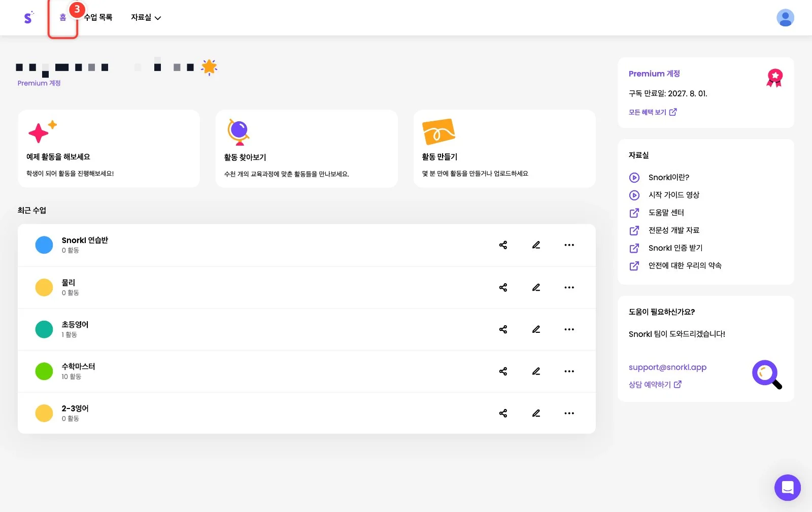
Task: Play the 시작 가이드 영상 resource
Action: [x=664, y=195]
